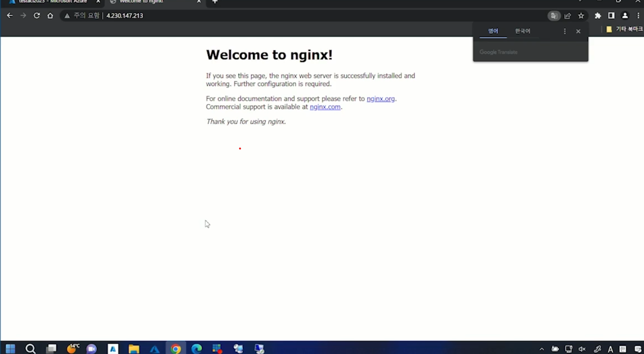Click the browser forward arrow
This screenshot has width=644, height=354.
point(23,16)
